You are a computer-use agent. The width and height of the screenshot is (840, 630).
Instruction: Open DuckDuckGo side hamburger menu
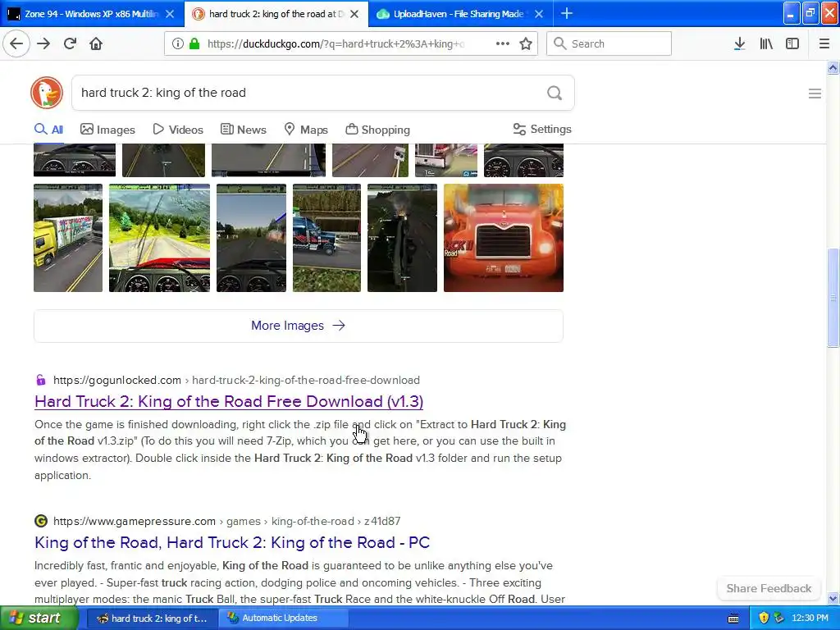pyautogui.click(x=815, y=94)
